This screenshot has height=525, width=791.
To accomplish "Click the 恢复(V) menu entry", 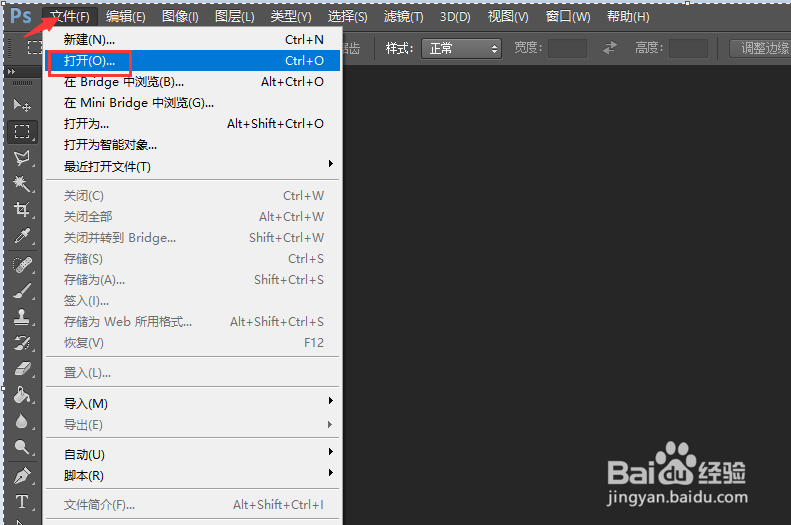I will click(x=192, y=343).
